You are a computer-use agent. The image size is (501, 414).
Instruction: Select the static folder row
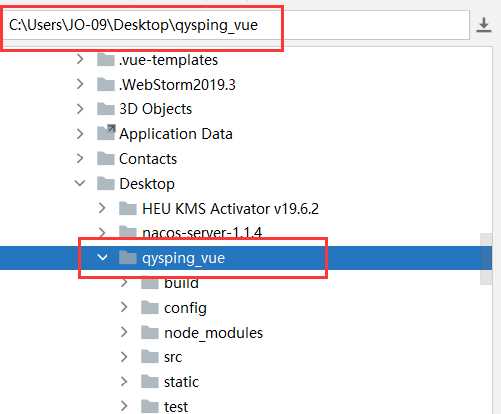tap(246, 382)
